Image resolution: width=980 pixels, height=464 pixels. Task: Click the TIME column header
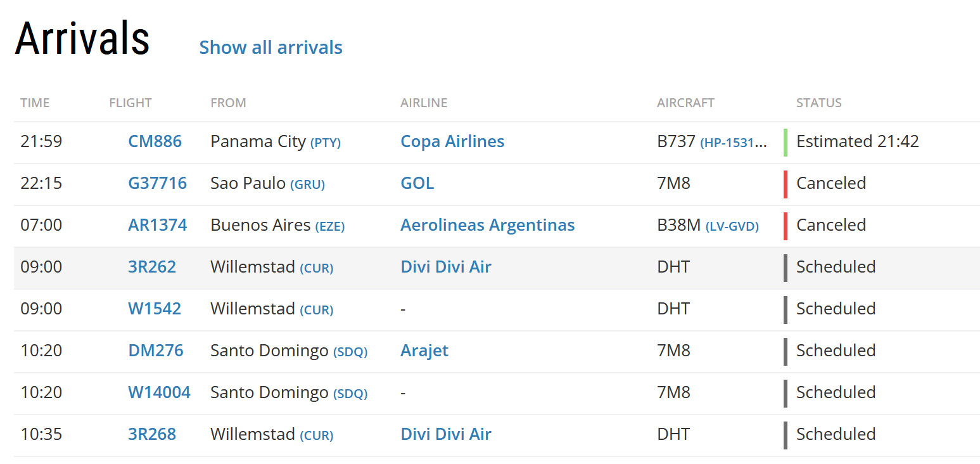(x=35, y=103)
